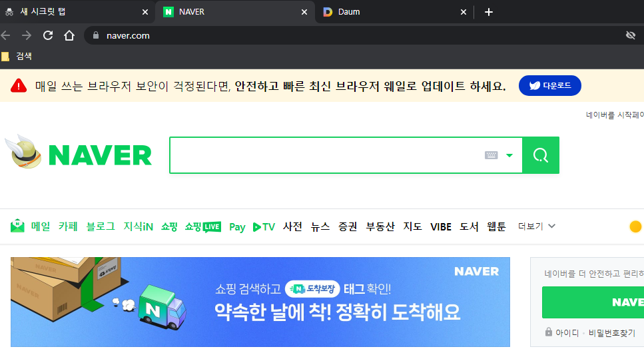The width and height of the screenshot is (644, 353).
Task: Open the 검색 bookmark folder
Action: pyautogui.click(x=17, y=57)
